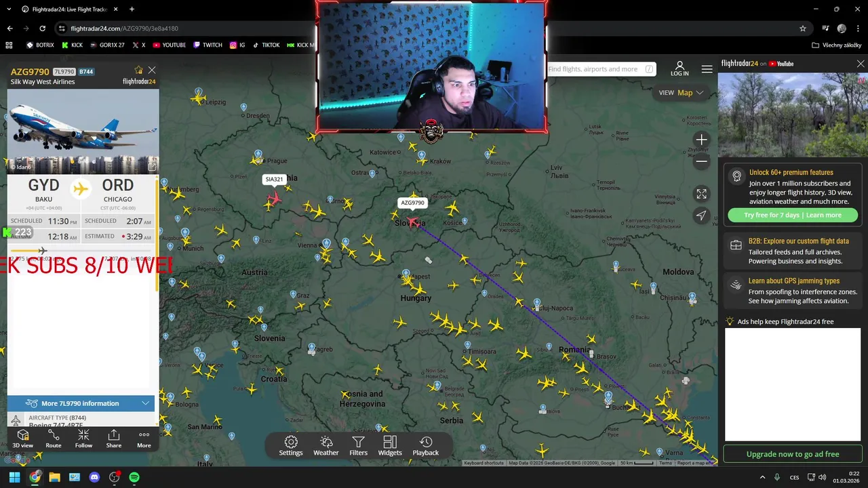The image size is (868, 488).
Task: Click the LOG IN user icon
Action: (679, 69)
